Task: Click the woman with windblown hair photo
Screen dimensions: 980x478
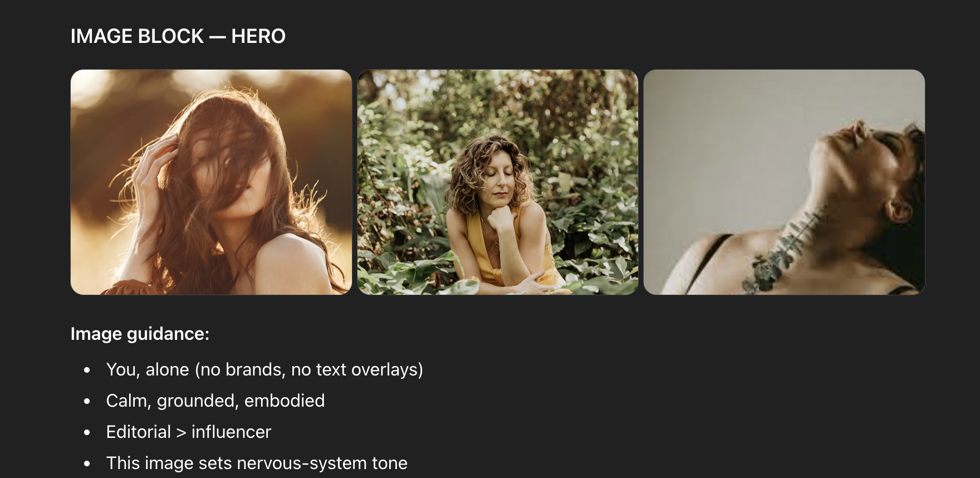Action: pyautogui.click(x=211, y=182)
